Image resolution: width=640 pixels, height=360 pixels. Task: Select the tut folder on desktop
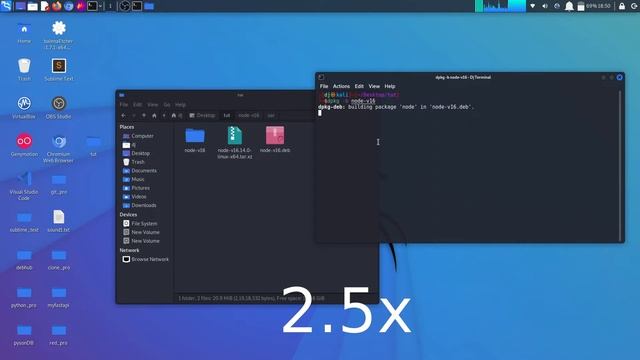(x=93, y=146)
